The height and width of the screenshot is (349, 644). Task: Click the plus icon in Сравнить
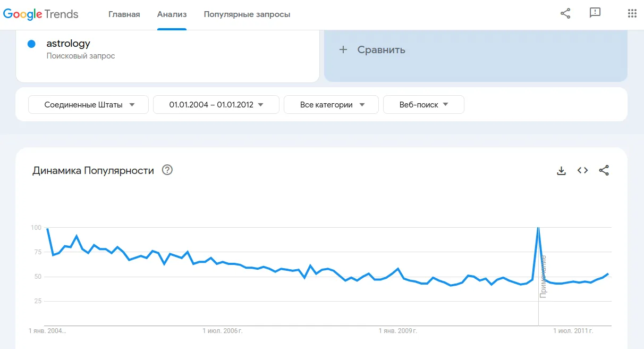coord(343,49)
